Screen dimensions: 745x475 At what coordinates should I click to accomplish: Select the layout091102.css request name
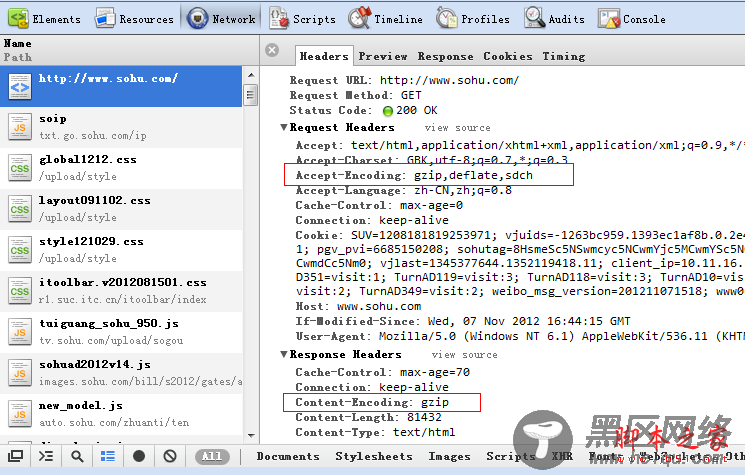click(x=95, y=200)
